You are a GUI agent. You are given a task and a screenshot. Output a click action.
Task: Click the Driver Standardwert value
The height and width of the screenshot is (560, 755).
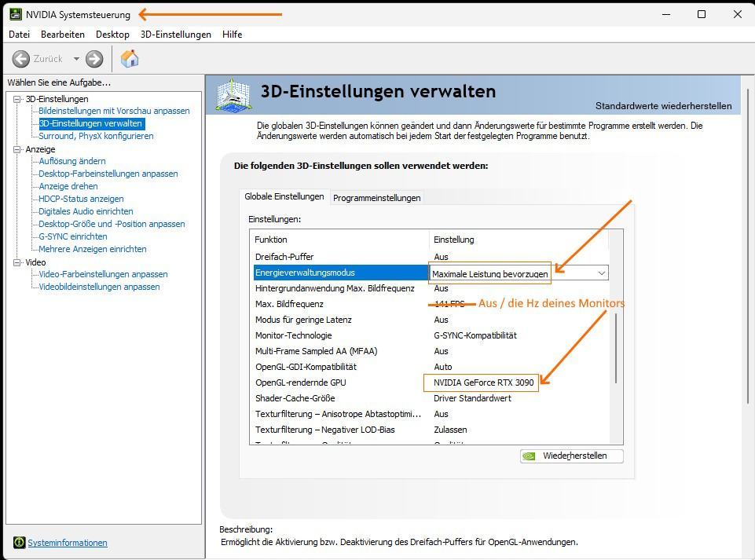point(472,398)
